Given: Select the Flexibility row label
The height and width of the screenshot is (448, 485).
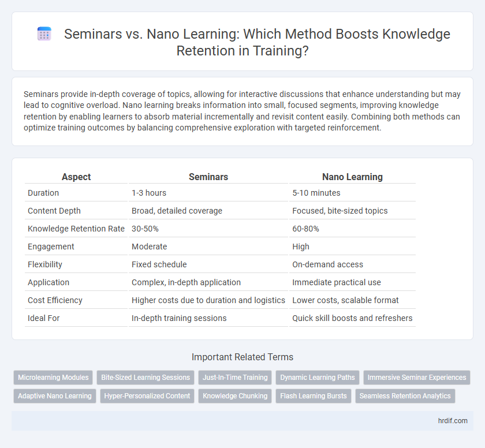Looking at the screenshot, I should [45, 264].
